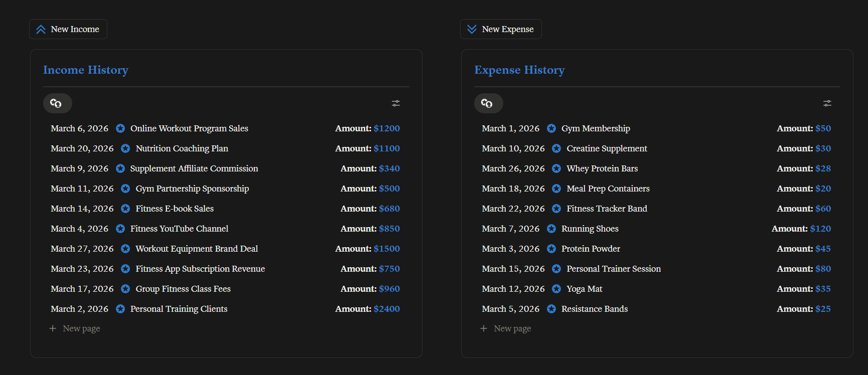Click star icon for Whey Protein Bars
This screenshot has height=375, width=868.
[x=556, y=168]
